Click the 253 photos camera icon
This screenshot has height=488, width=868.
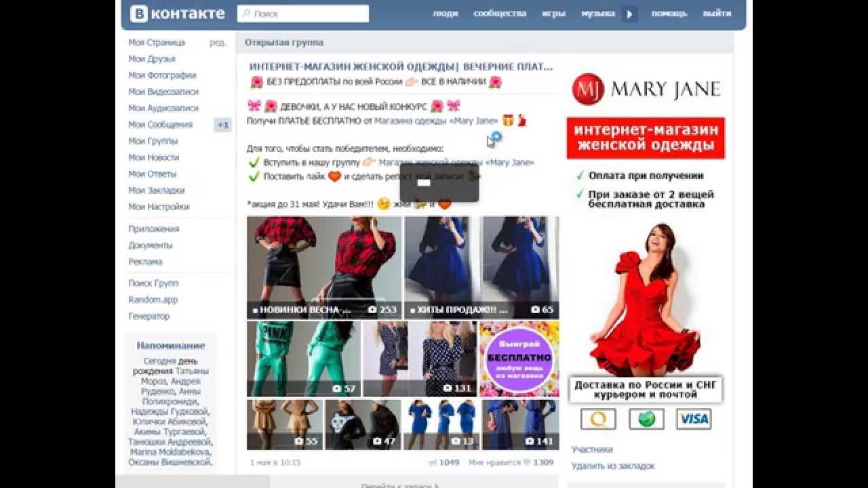(x=372, y=310)
